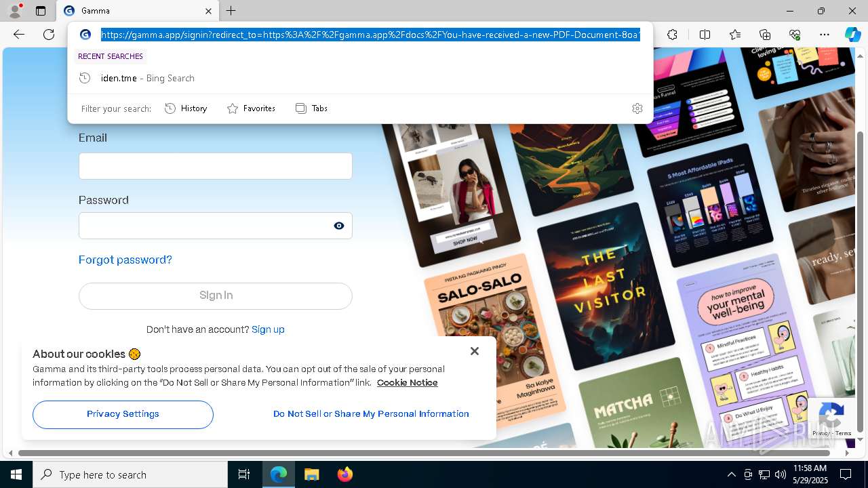Click the taskbar search box

130,474
